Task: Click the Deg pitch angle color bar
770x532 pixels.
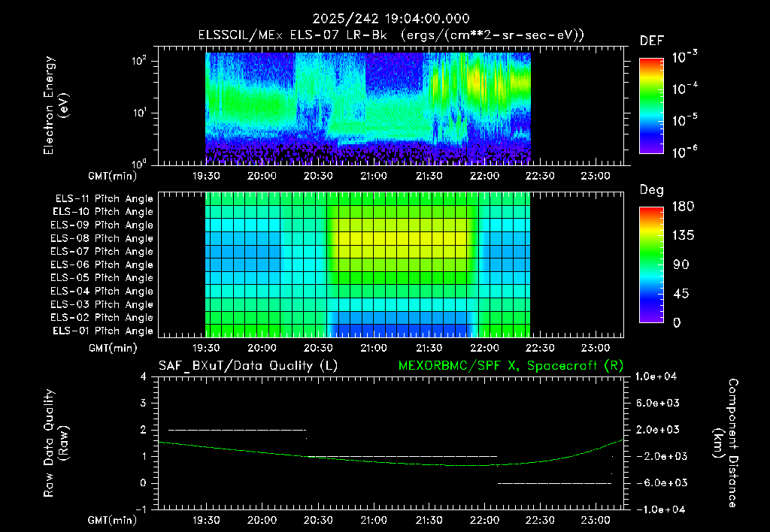Action: point(651,265)
